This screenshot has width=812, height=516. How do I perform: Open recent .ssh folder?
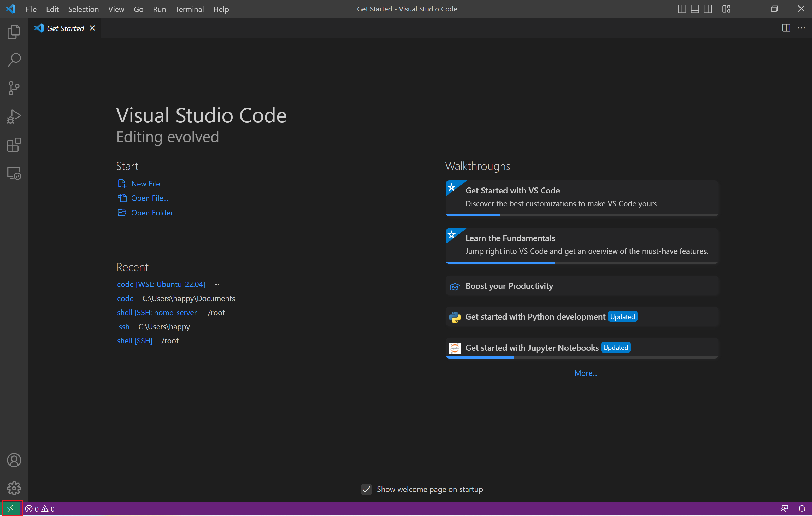pyautogui.click(x=123, y=327)
